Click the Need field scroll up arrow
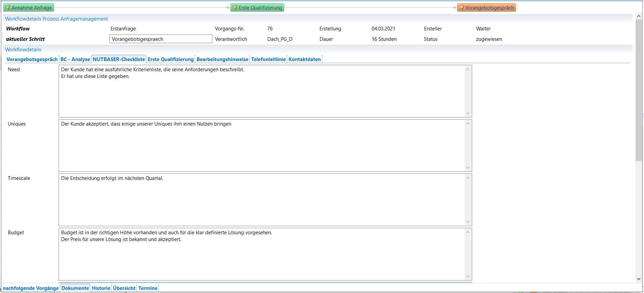The image size is (644, 293). click(x=468, y=69)
